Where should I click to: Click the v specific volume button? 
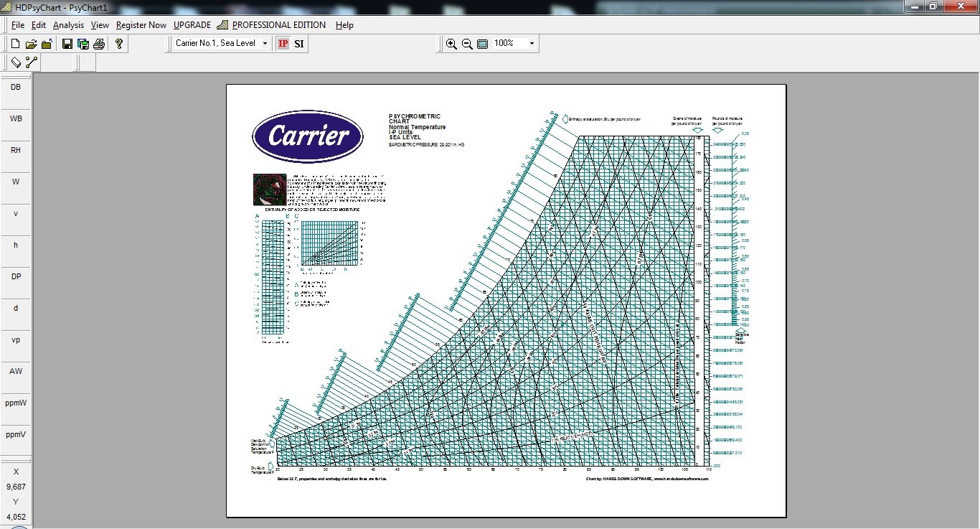[16, 214]
